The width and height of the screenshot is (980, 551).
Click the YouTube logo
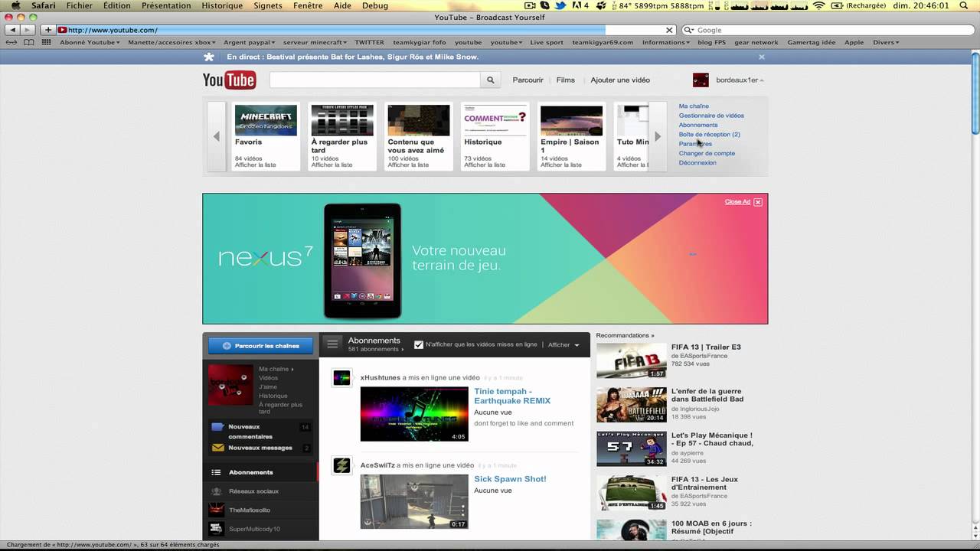pos(229,80)
